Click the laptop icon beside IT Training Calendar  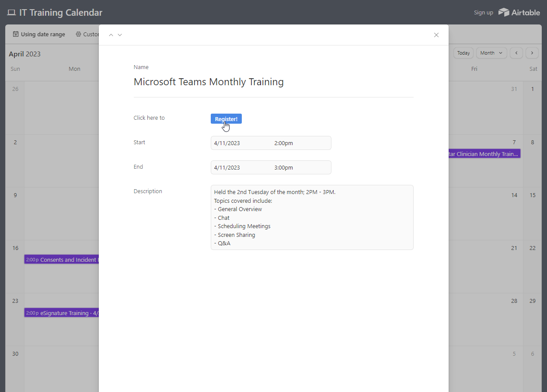(11, 13)
